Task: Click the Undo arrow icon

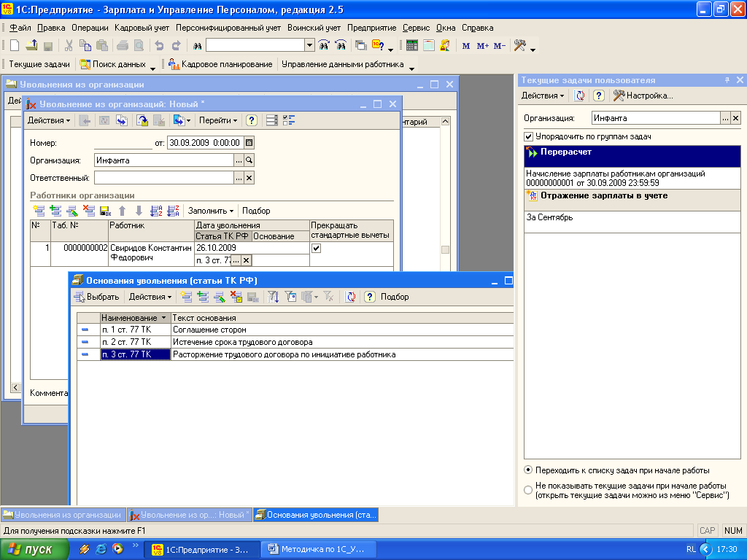Action: click(159, 46)
